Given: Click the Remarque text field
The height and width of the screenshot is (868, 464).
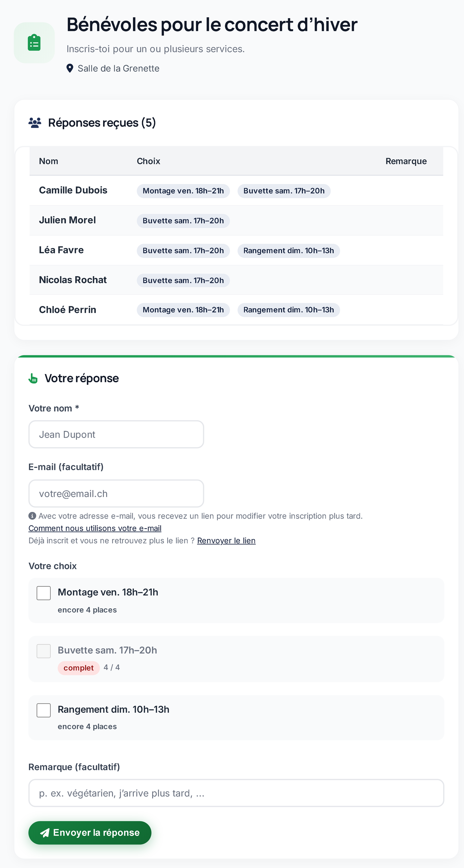Looking at the screenshot, I should point(236,793).
